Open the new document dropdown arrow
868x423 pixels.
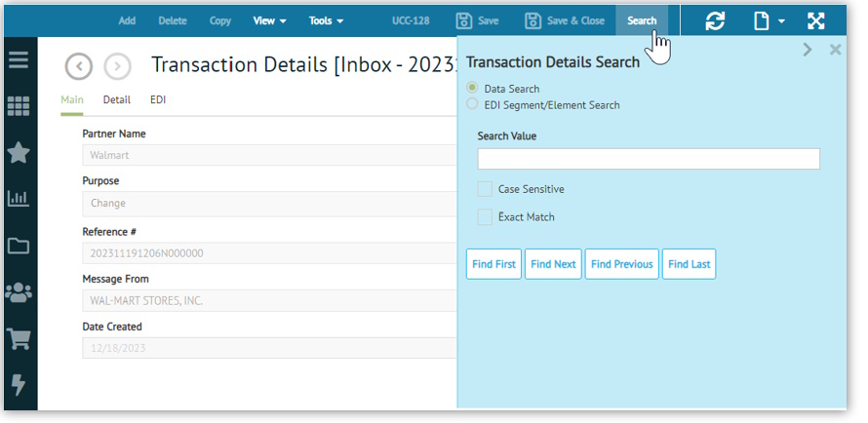tap(781, 21)
